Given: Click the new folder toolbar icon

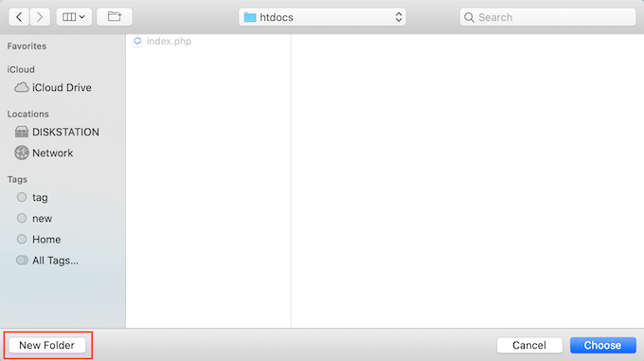Looking at the screenshot, I should click(x=115, y=17).
